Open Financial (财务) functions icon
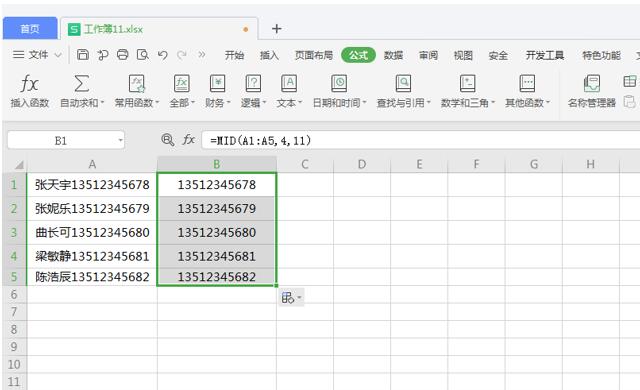Viewport: 640px width, 390px height. click(218, 84)
